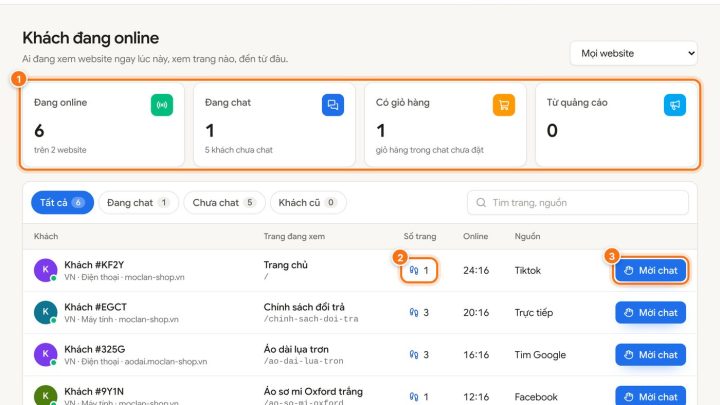Click the online time 16:16
Viewport: 720px width, 405px height.
[x=476, y=355]
